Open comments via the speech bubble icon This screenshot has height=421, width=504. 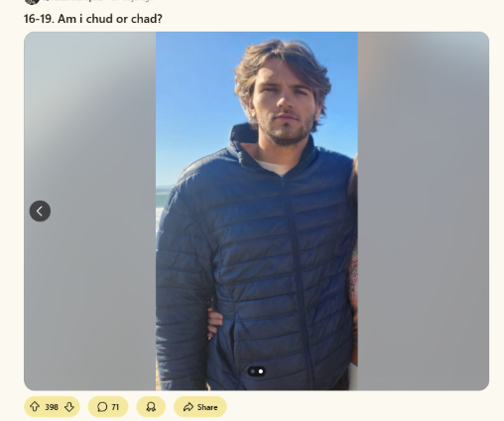pyautogui.click(x=102, y=407)
